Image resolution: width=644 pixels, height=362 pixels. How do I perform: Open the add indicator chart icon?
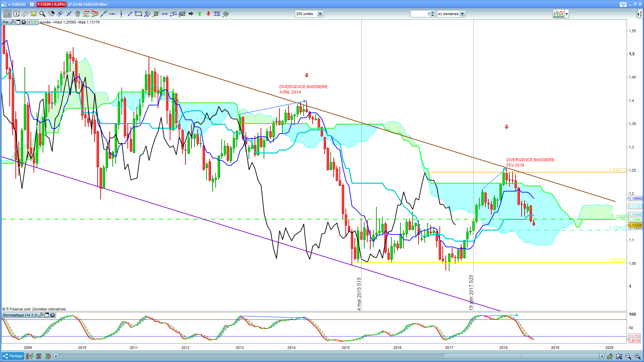pos(558,14)
